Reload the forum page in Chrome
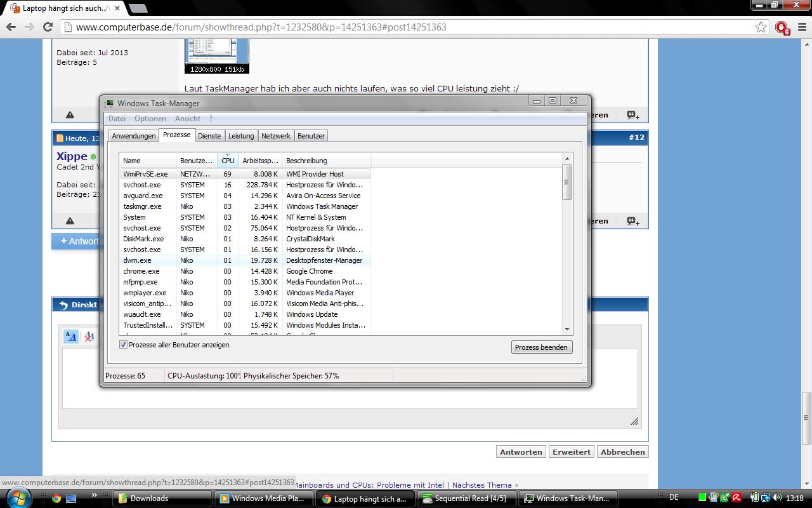 coord(48,27)
